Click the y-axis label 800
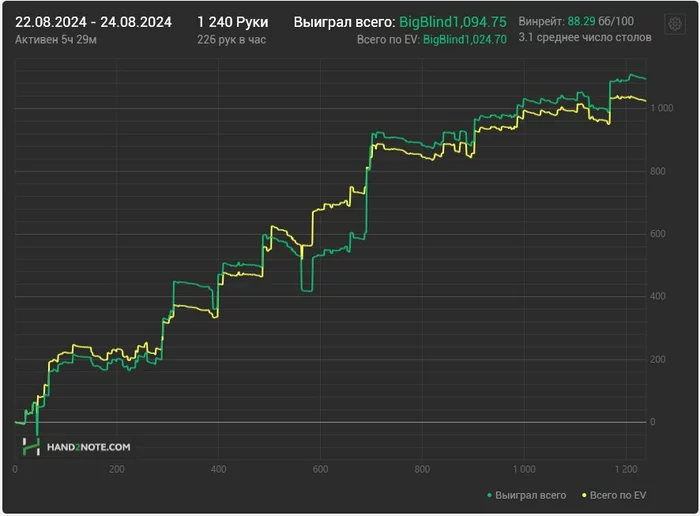700x516 pixels. (658, 171)
